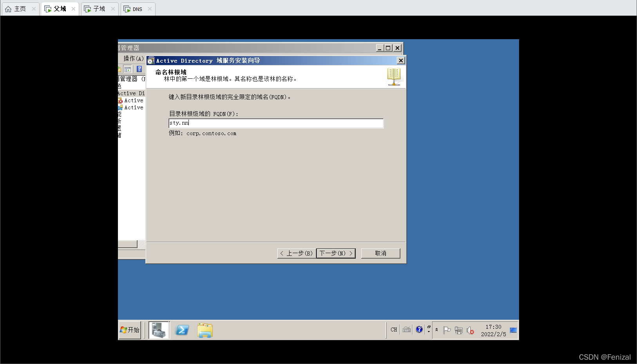This screenshot has width=637, height=364.
Task: Click the keyboard input method icon
Action: click(407, 330)
